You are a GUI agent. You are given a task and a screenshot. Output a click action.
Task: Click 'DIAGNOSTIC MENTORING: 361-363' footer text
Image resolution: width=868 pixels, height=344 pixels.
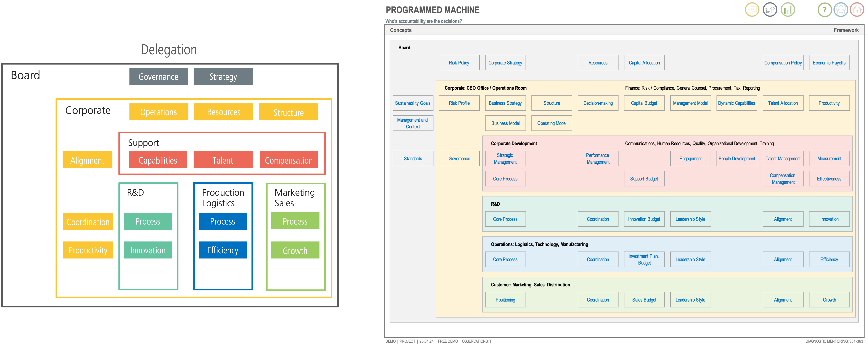click(x=834, y=341)
